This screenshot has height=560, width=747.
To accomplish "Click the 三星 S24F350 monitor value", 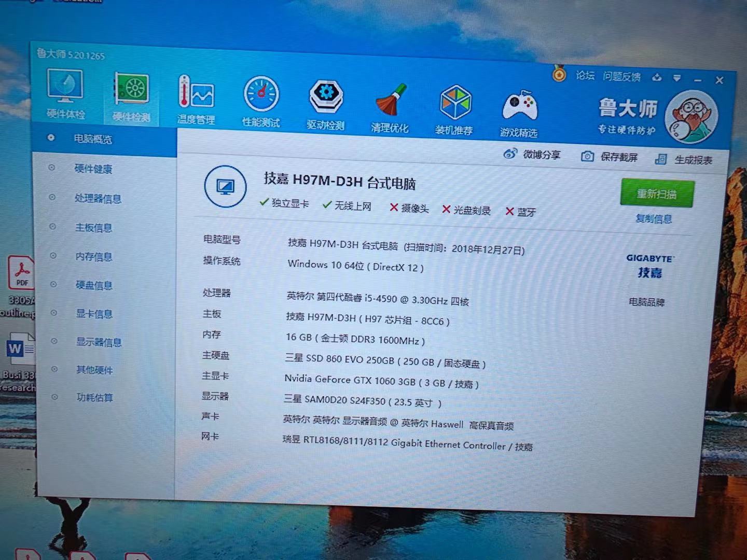I will click(363, 400).
